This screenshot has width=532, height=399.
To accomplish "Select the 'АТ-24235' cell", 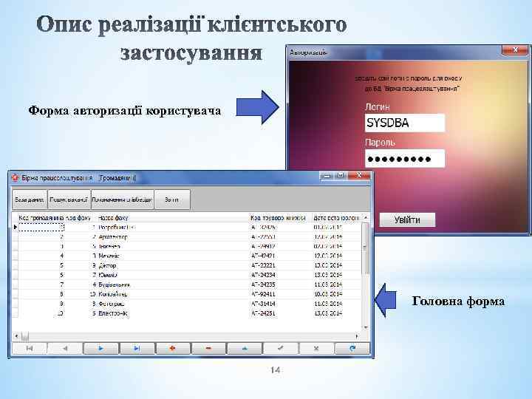I will [263, 284].
